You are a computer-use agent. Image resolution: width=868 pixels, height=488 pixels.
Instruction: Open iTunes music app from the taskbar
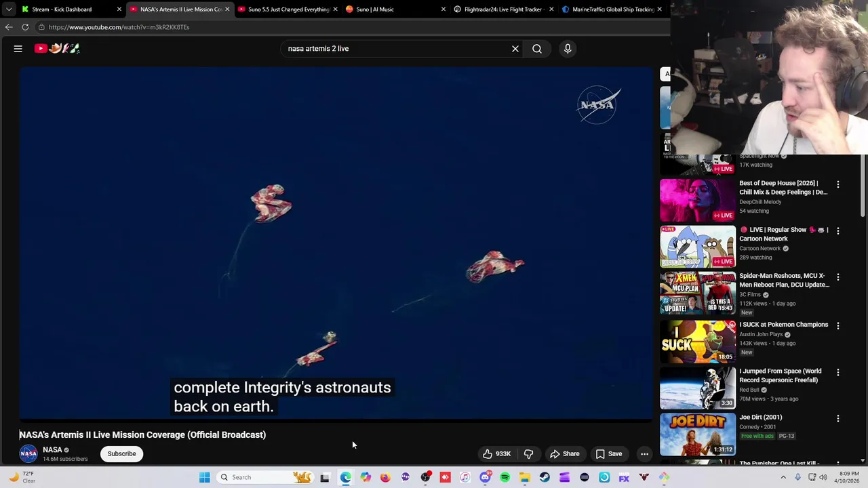click(465, 478)
